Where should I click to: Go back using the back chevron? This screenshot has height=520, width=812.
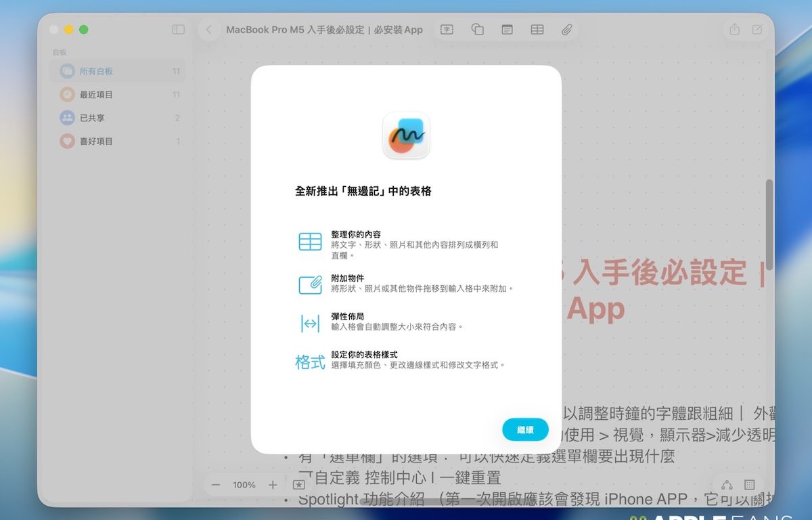click(208, 30)
